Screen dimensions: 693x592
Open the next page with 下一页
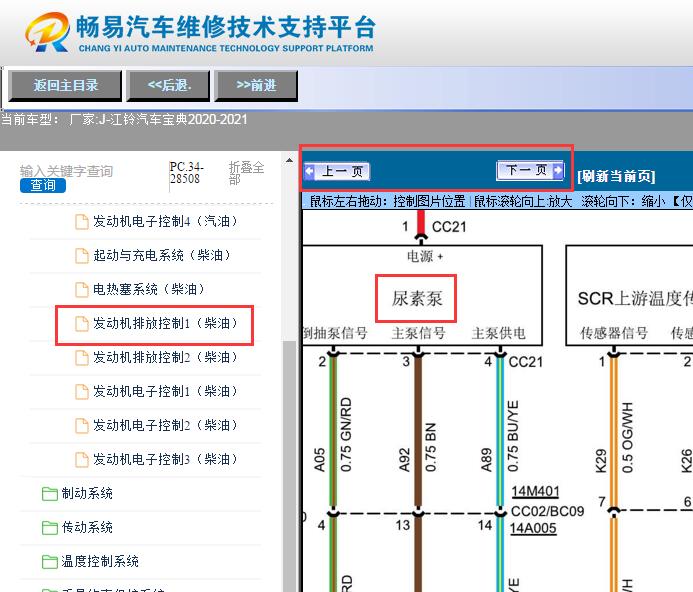coord(530,170)
